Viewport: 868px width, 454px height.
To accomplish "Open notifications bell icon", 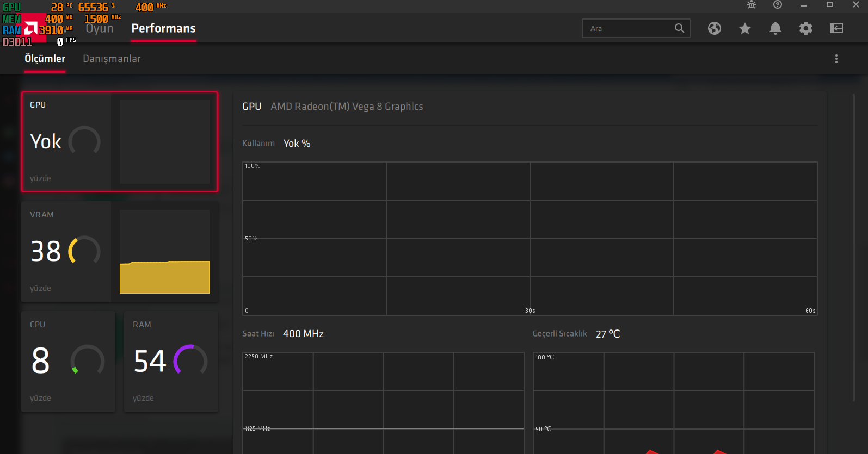I will click(775, 28).
